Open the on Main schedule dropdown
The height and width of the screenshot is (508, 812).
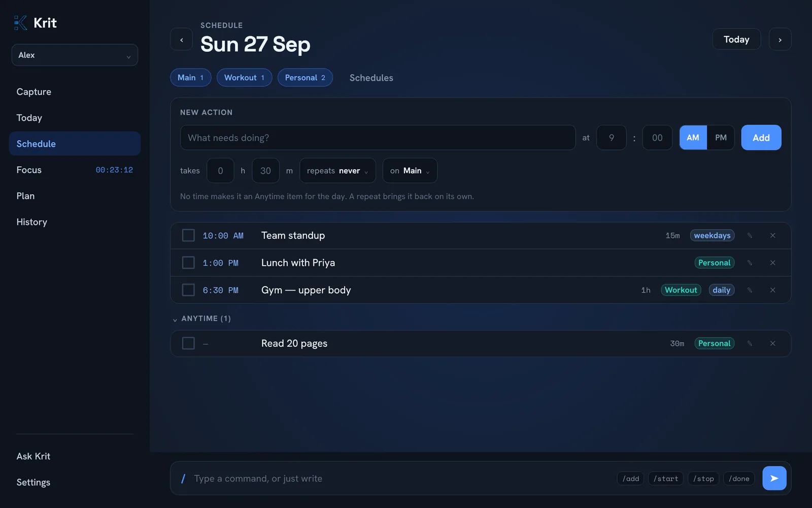410,171
